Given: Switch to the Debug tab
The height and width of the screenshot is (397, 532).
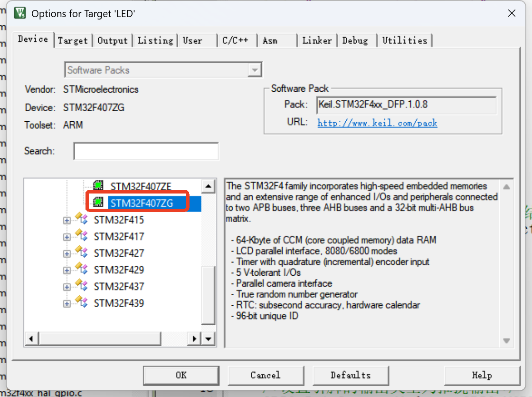Looking at the screenshot, I should click(x=356, y=40).
